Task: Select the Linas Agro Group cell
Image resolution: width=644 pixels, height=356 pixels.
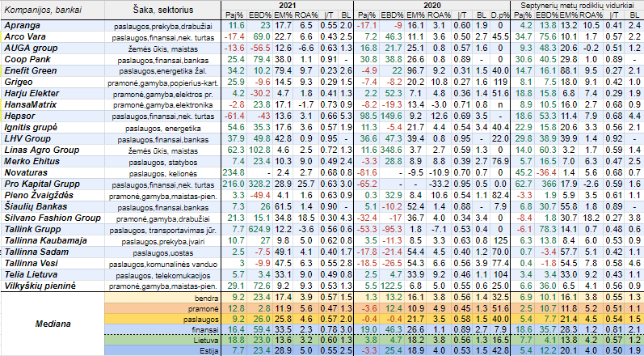Action: [x=53, y=150]
